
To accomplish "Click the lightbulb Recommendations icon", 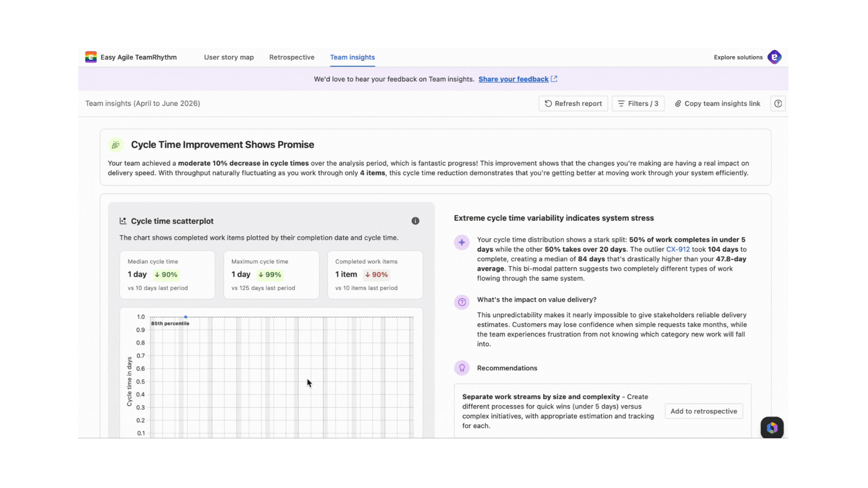I will tap(462, 368).
